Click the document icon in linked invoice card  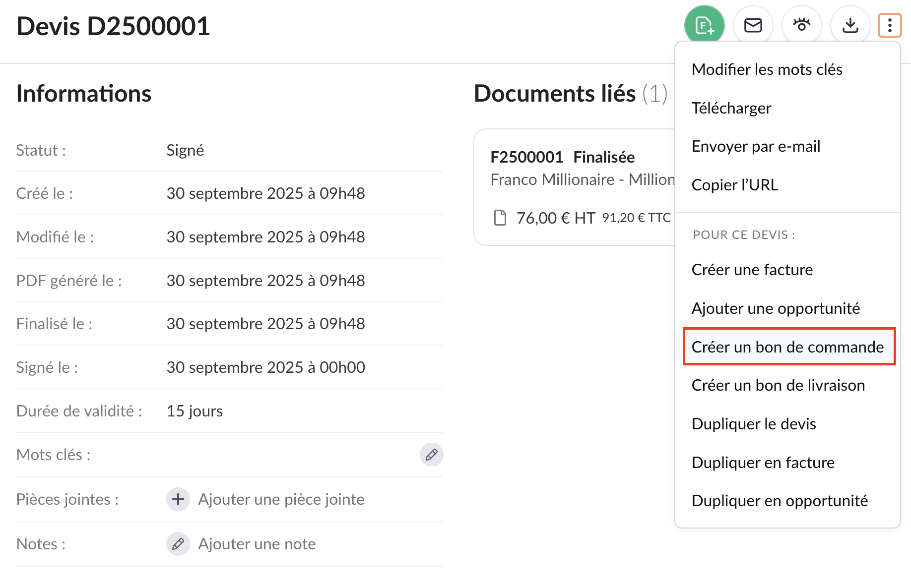tap(500, 218)
